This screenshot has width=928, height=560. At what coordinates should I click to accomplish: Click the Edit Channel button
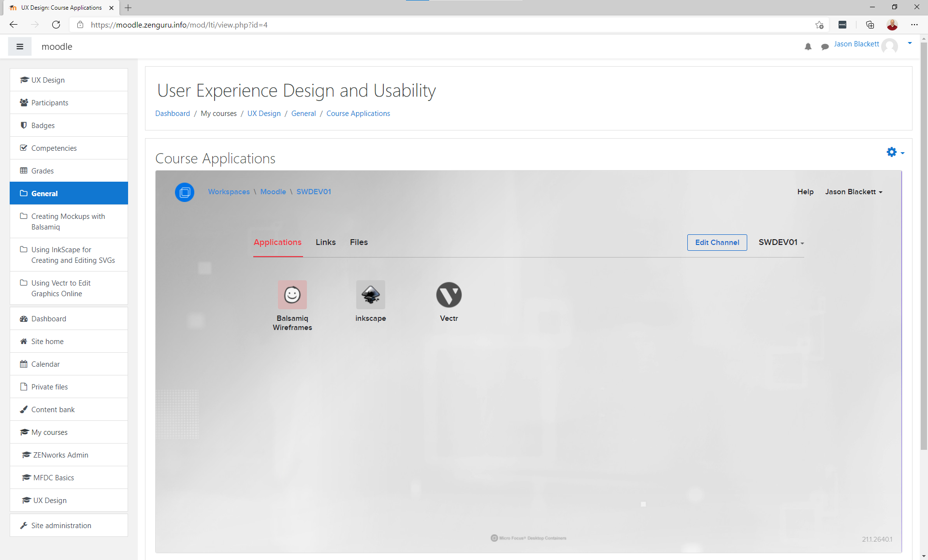tap(717, 243)
